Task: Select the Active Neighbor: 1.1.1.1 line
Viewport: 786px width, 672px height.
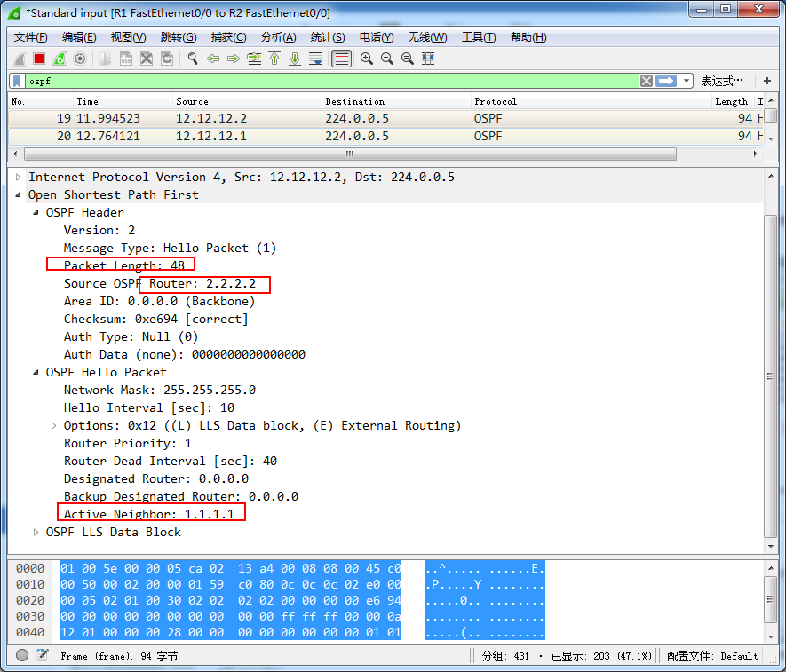Action: coord(149,514)
